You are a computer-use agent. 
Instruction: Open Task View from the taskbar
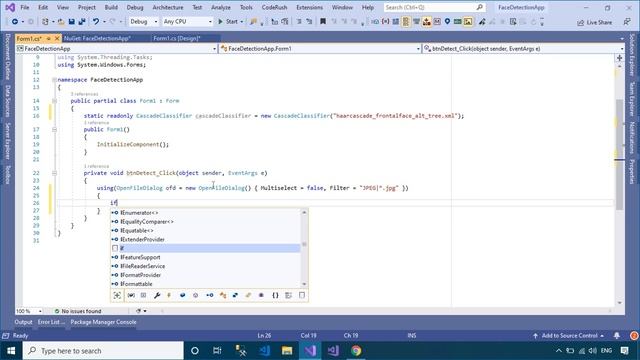coord(217,351)
